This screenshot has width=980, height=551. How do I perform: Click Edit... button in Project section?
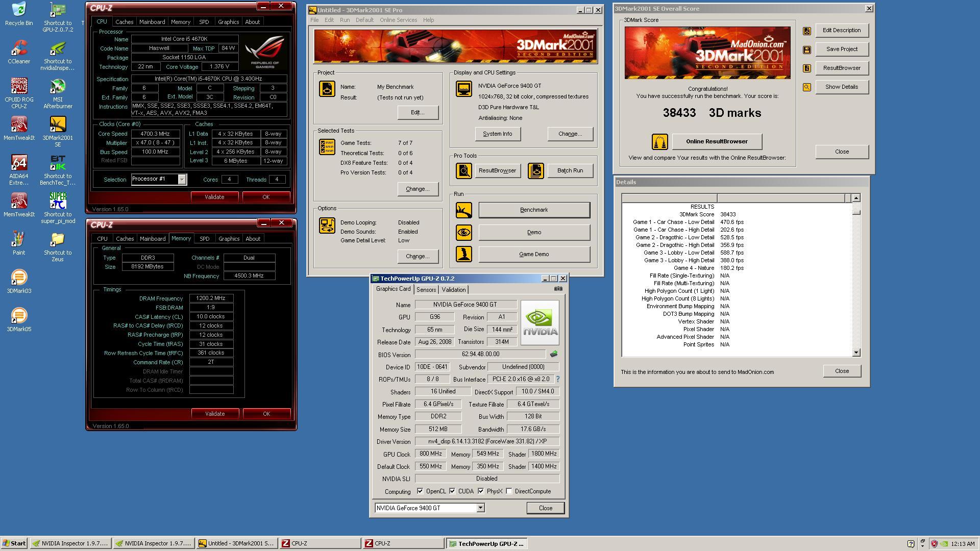pyautogui.click(x=418, y=113)
